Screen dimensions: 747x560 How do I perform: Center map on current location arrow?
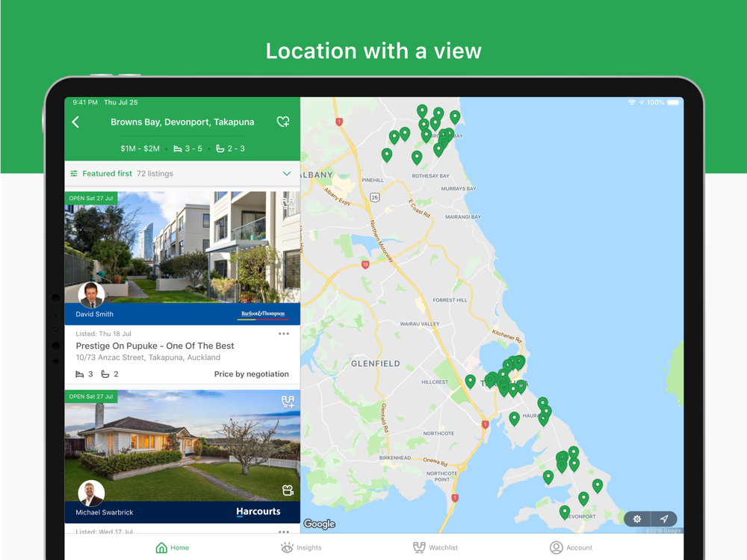pyautogui.click(x=664, y=519)
